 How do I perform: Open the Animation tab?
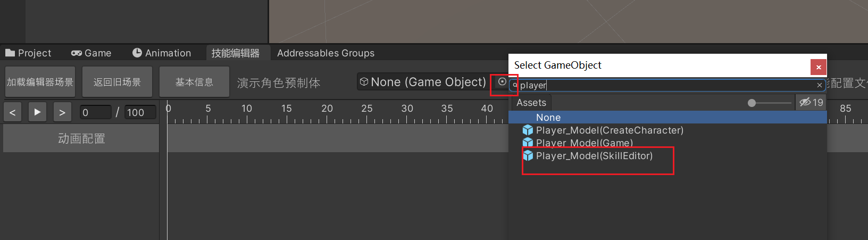coord(162,53)
